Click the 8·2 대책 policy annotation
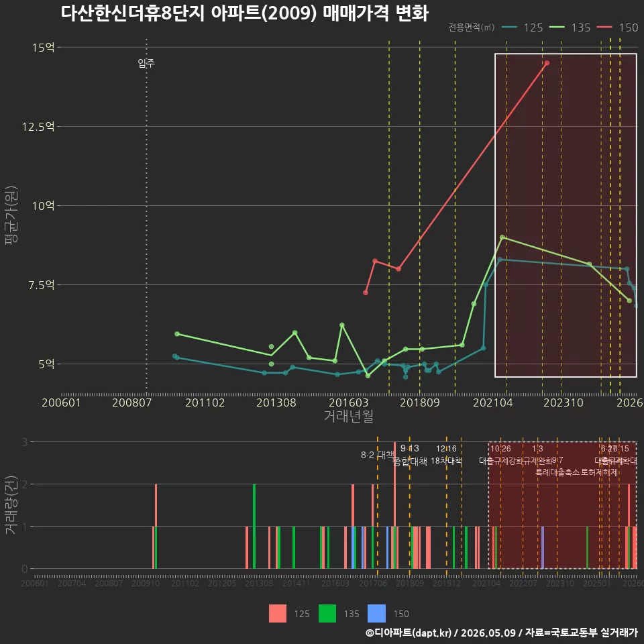 tap(377, 455)
